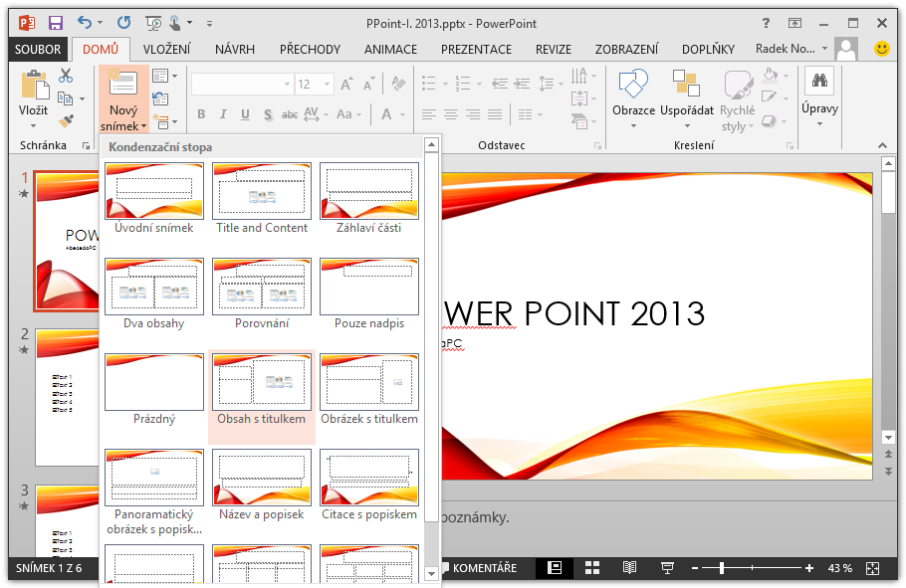Image resolution: width=906 pixels, height=588 pixels.
Task: Click the Copy icon in Schránka group
Action: (x=66, y=98)
